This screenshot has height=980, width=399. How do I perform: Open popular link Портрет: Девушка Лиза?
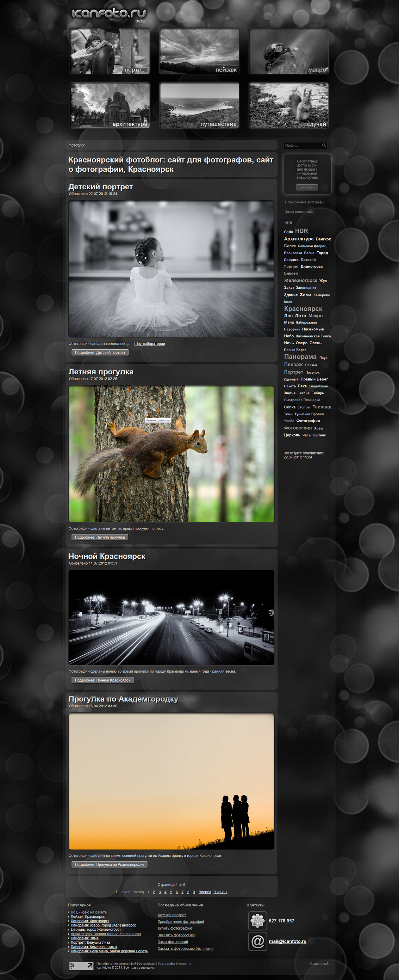[x=90, y=943]
